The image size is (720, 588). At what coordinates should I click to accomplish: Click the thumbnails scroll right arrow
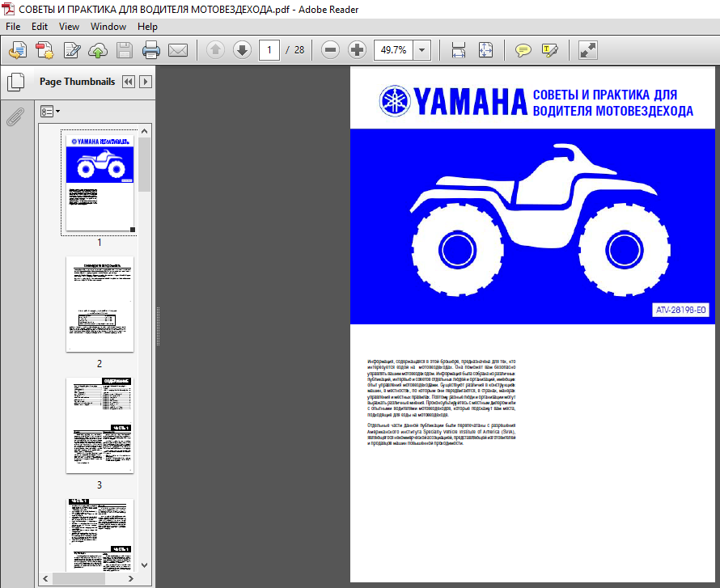(x=131, y=578)
